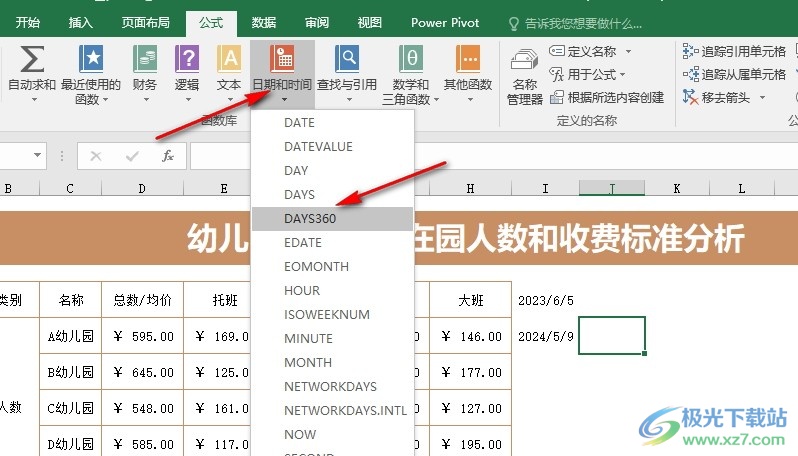
Task: Select column header K
Action: pos(677,189)
